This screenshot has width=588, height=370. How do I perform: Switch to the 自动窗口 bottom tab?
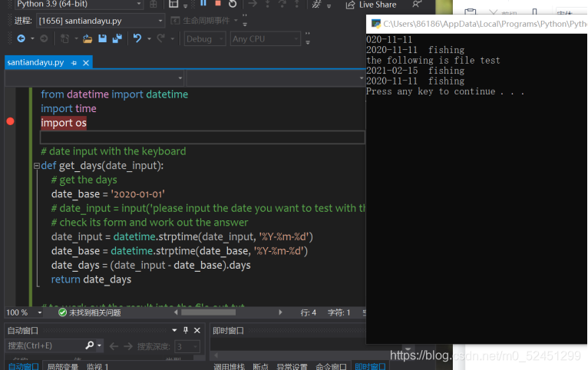tap(23, 366)
